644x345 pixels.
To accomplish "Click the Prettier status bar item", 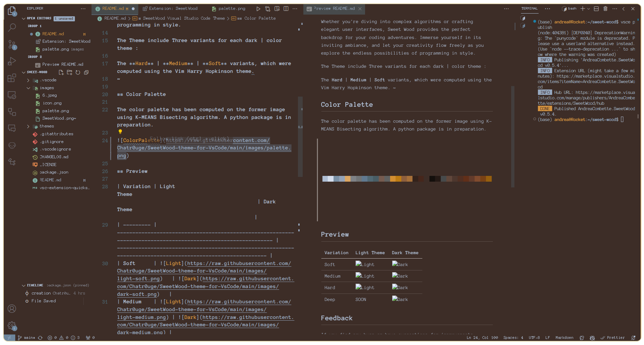I will point(612,338).
